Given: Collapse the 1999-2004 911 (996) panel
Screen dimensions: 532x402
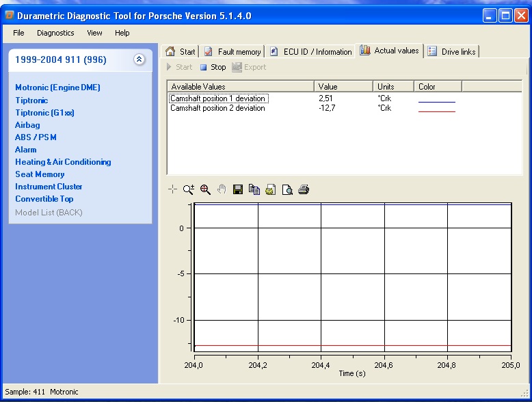Looking at the screenshot, I should [x=139, y=59].
